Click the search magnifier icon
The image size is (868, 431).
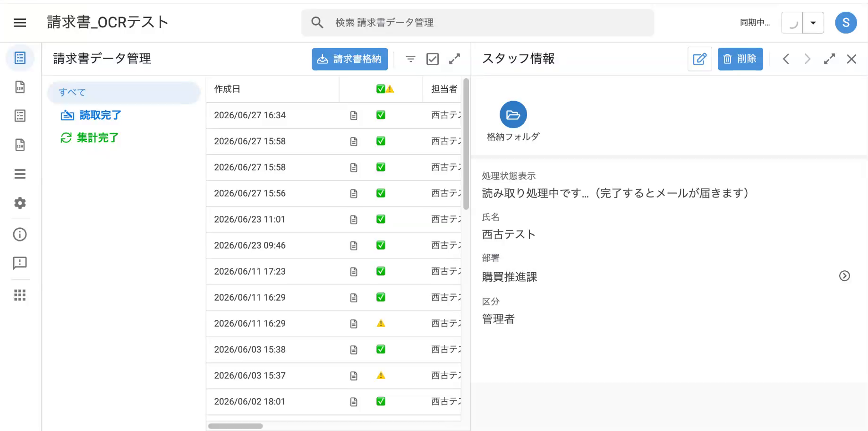(x=317, y=22)
